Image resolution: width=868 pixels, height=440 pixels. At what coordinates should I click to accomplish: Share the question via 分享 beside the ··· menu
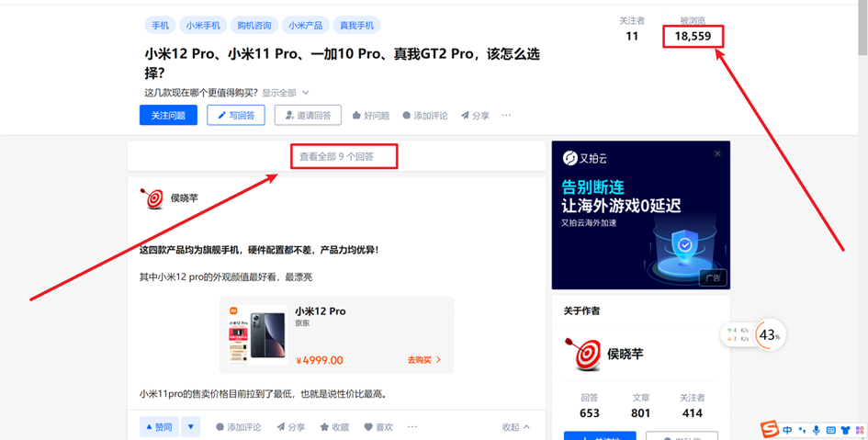(475, 115)
